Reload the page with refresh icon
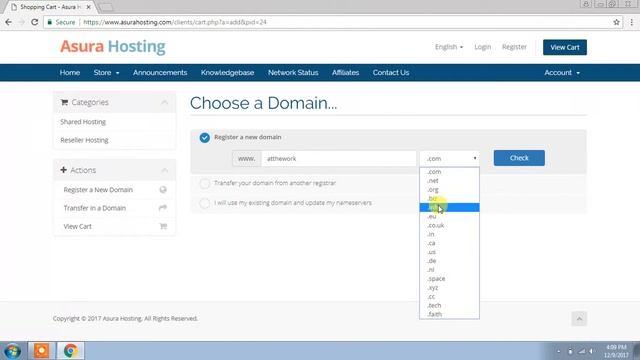This screenshot has height=360, width=640. point(35,22)
